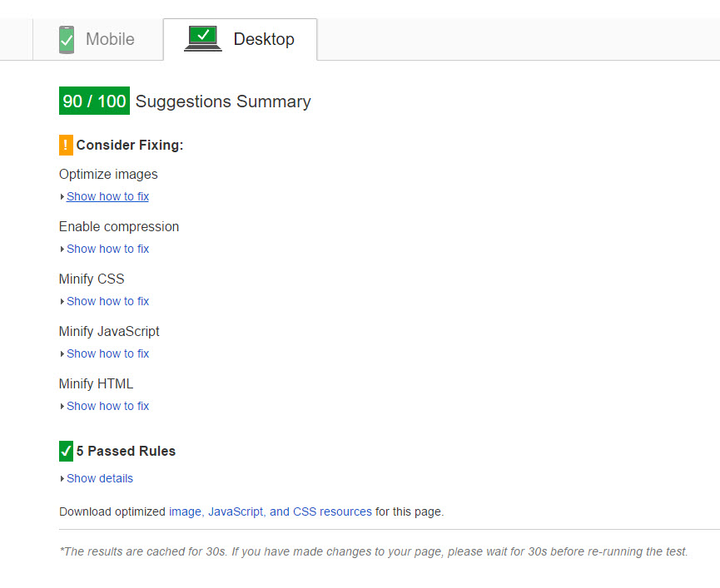Expand the arrow under Minify CSS
Image resolution: width=720 pixels, height=588 pixels.
62,302
